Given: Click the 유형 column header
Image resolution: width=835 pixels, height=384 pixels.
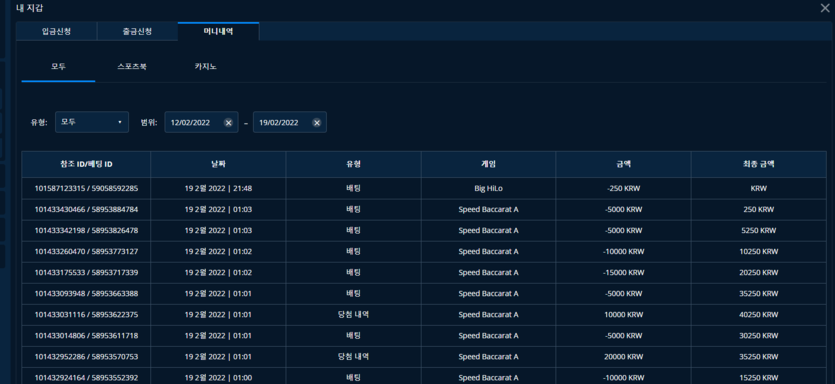Looking at the screenshot, I should point(354,165).
